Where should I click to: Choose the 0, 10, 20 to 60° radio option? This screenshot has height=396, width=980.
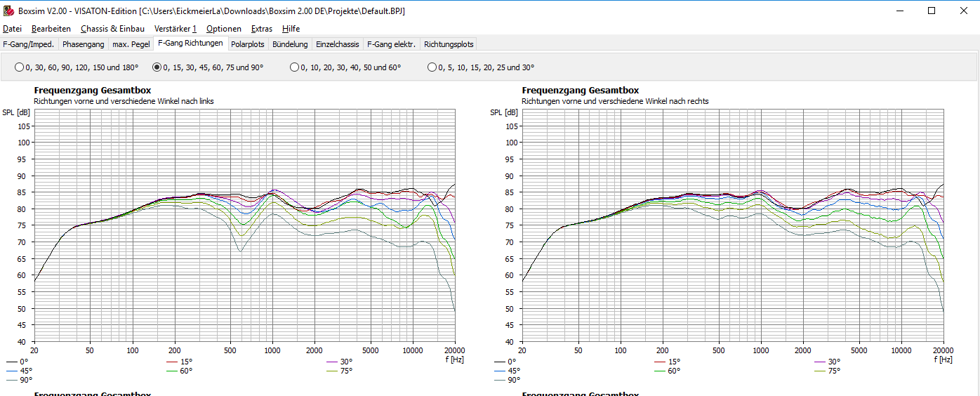pyautogui.click(x=294, y=67)
